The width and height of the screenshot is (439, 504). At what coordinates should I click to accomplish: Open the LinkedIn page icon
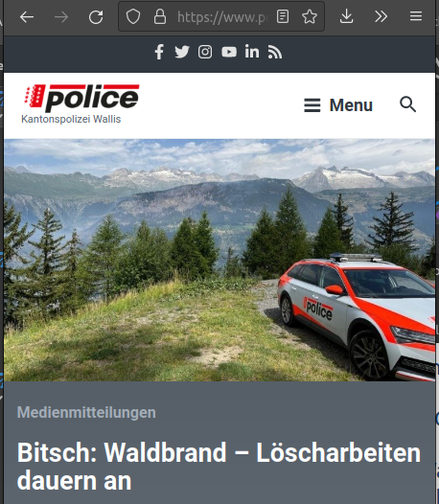coord(252,52)
